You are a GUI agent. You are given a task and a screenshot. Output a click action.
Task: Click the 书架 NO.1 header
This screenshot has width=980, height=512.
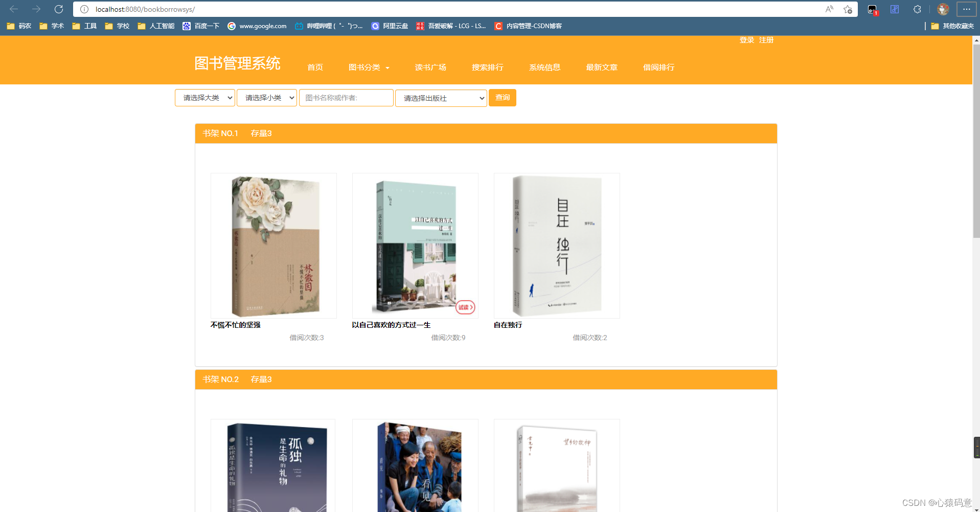pyautogui.click(x=486, y=133)
